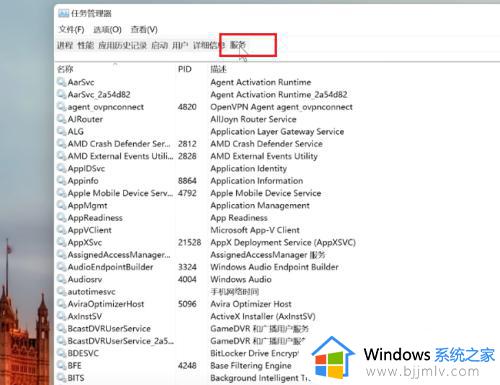Click the AarSvc_2a54d82 service icon
Image resolution: width=500 pixels, height=385 pixels.
pos(62,94)
